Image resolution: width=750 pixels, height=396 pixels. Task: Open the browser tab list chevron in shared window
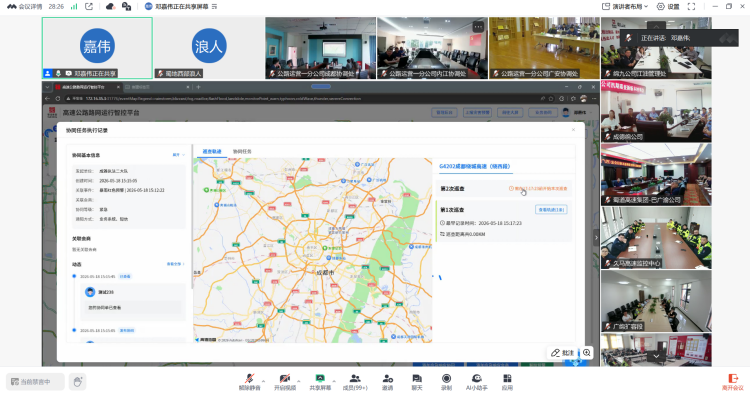point(47,87)
